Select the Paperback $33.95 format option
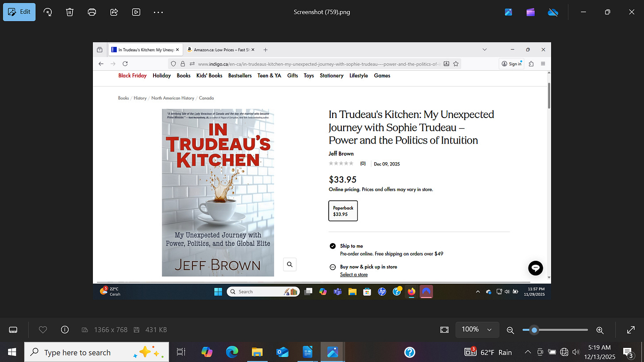 [x=343, y=211]
